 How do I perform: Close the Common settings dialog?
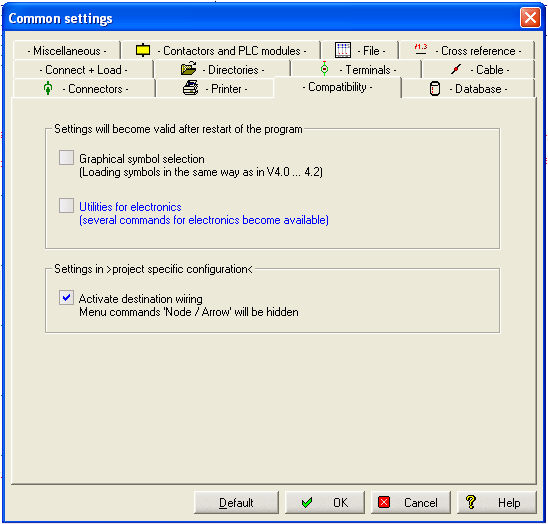530,17
